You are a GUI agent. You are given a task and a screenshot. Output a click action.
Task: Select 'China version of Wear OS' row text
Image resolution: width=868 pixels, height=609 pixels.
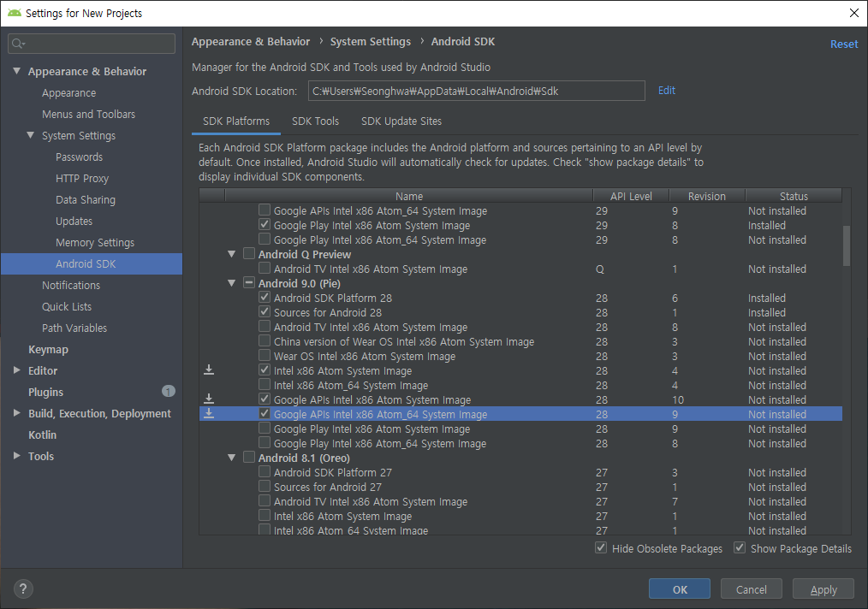(x=404, y=341)
